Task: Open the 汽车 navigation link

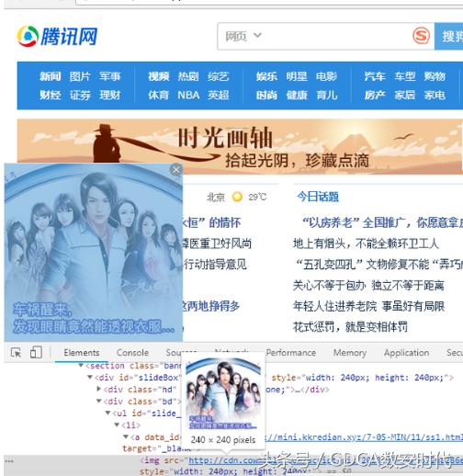Action: 375,76
